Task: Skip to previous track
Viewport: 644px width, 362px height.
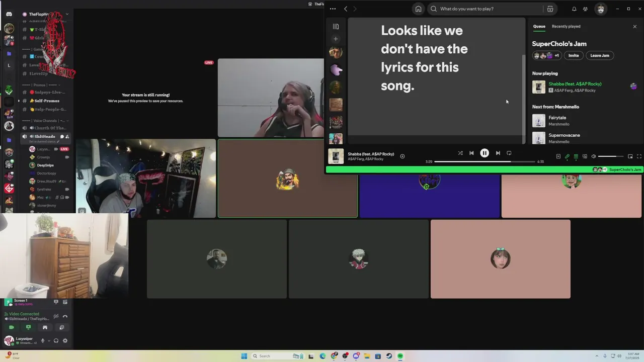Action: pos(471,153)
